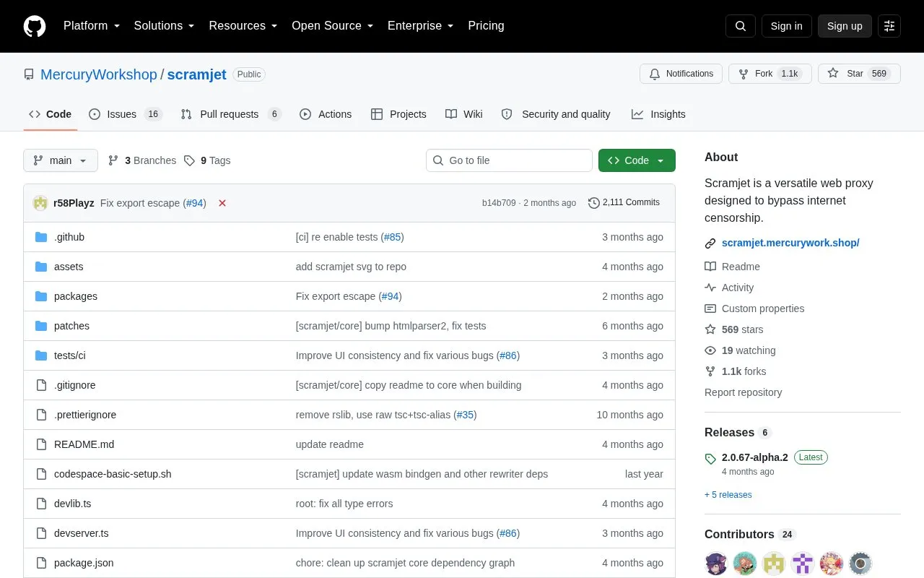
Task: Click the Sign in button
Action: point(786,26)
